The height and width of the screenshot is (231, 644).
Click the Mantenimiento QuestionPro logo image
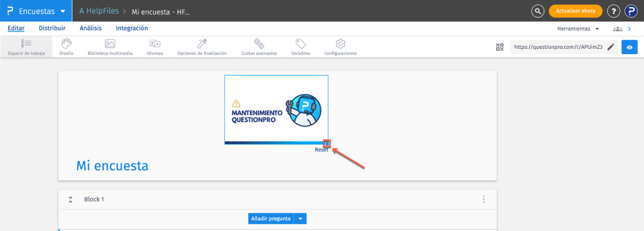276,110
